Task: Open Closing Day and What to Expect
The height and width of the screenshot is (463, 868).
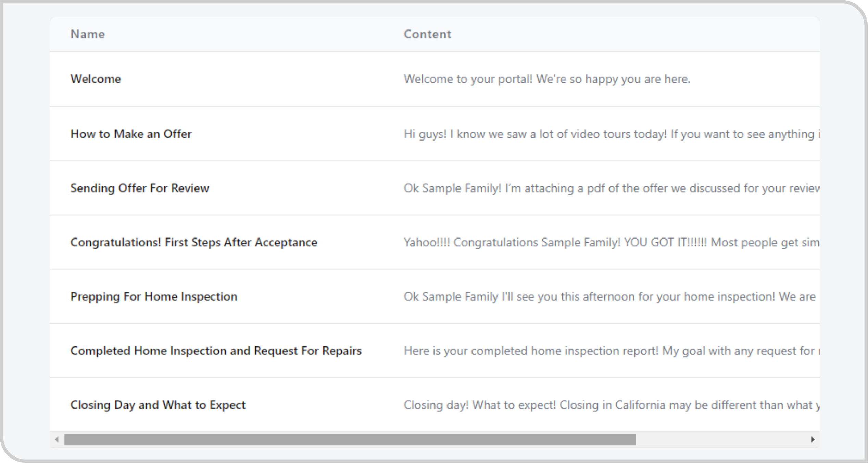Action: click(158, 405)
